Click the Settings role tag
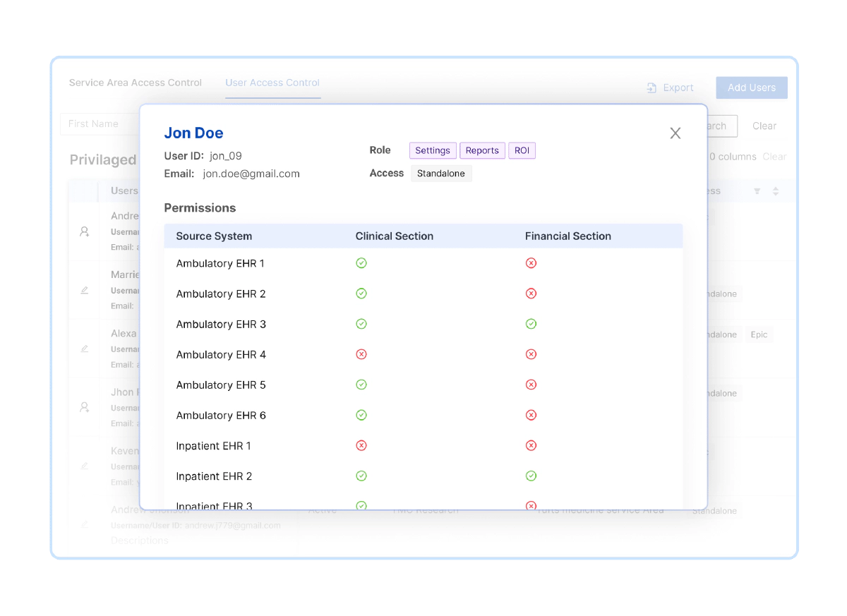This screenshot has width=847, height=616. pyautogui.click(x=433, y=150)
